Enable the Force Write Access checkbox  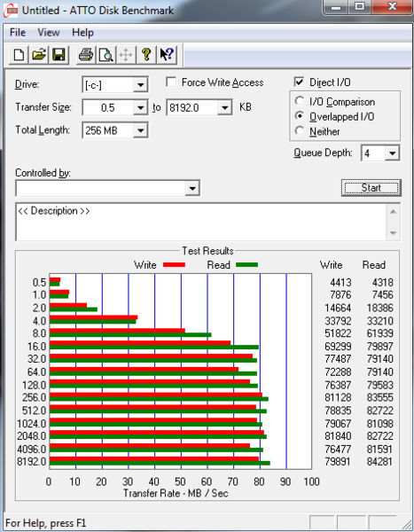point(171,82)
